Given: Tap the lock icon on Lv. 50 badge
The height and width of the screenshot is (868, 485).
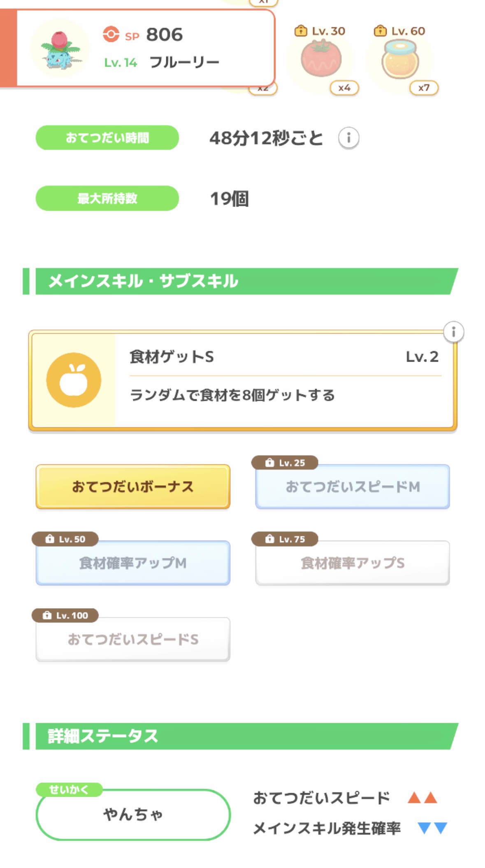Looking at the screenshot, I should pyautogui.click(x=50, y=539).
